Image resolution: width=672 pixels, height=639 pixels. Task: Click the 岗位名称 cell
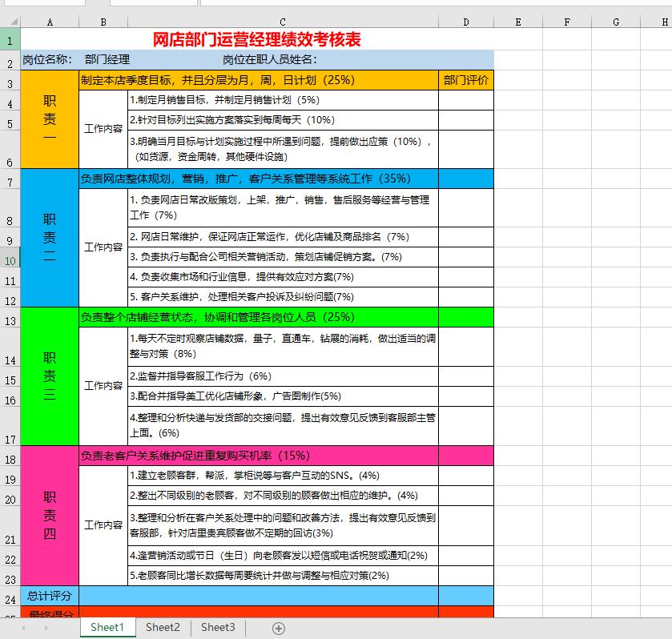(x=50, y=59)
